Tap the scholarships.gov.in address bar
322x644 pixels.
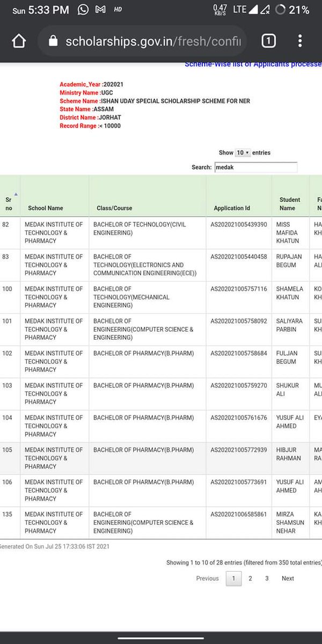tap(142, 41)
